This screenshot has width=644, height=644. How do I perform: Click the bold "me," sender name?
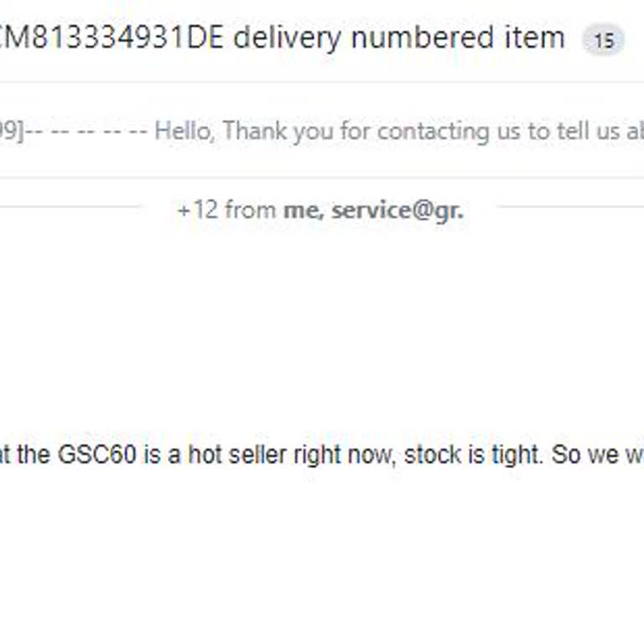coord(304,210)
